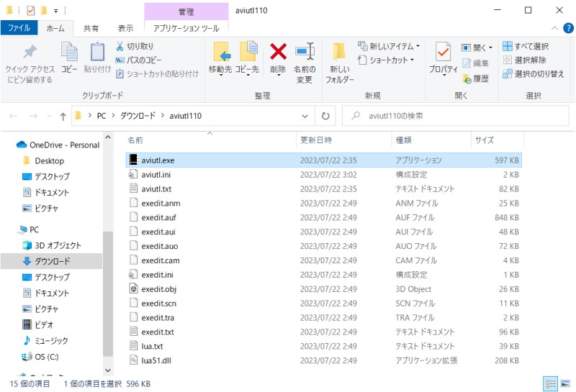Image resolution: width=576 pixels, height=392 pixels.
Task: Click the chevron after ダウンロード in address bar
Action: click(163, 116)
